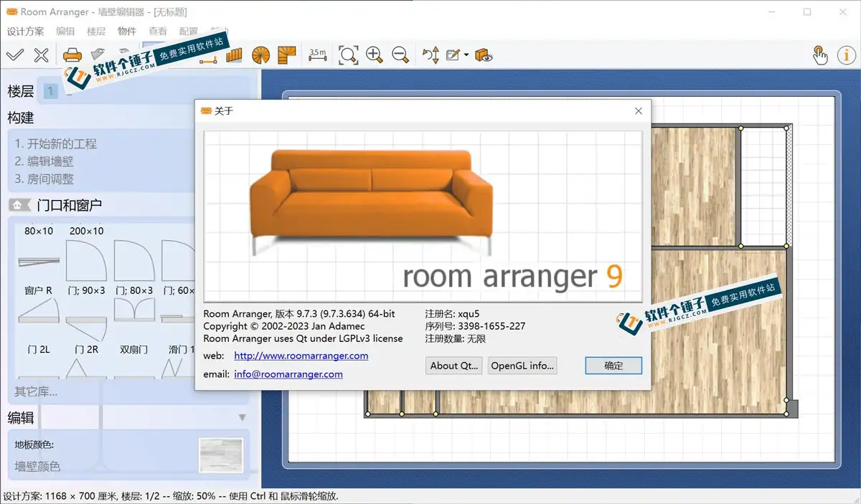Viewport: 861px width, 504px height.
Task: Click the 地板颜色 floor texture swatch
Action: point(220,455)
